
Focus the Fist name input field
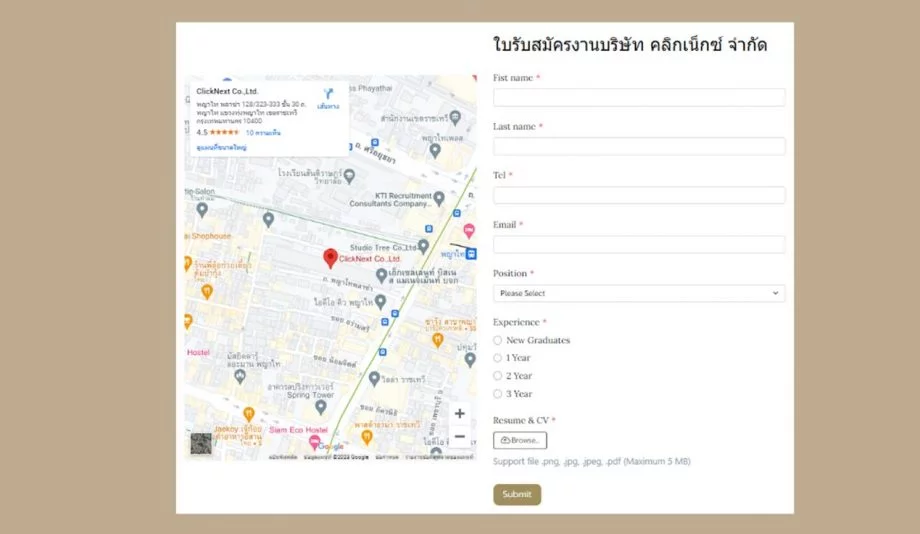pos(639,97)
